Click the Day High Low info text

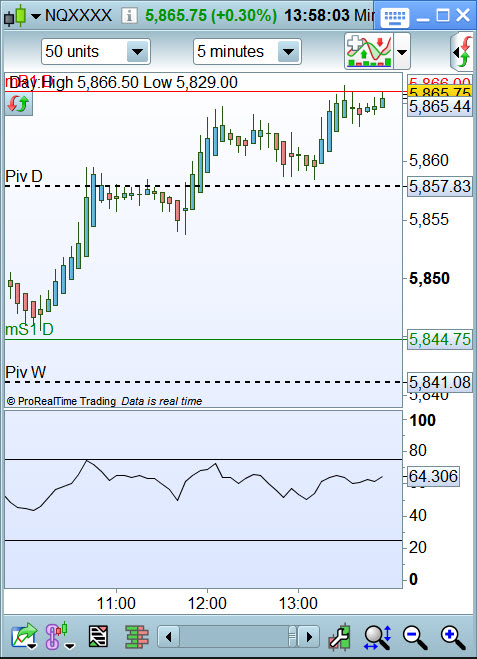pos(124,82)
